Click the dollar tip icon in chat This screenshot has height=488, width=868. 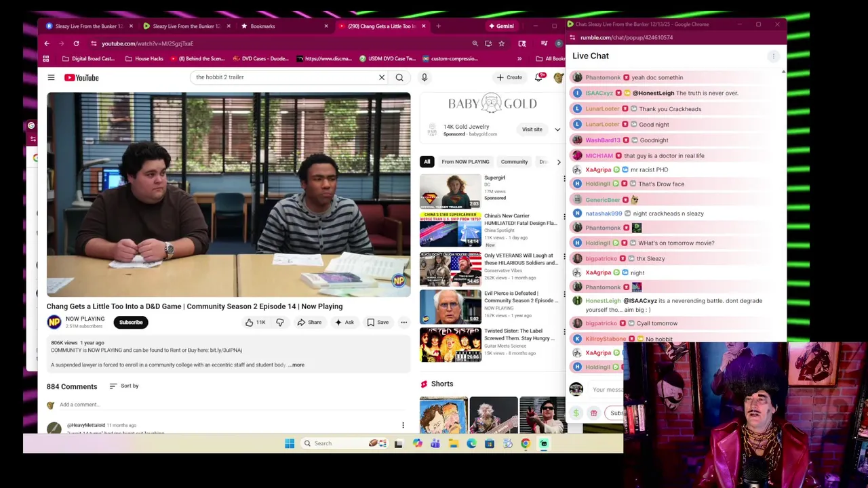(576, 413)
